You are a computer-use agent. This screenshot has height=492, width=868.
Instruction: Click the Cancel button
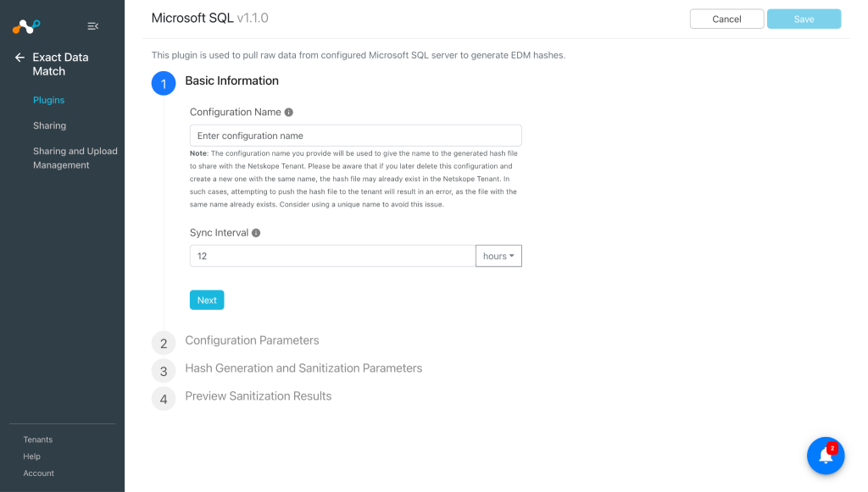coord(726,19)
